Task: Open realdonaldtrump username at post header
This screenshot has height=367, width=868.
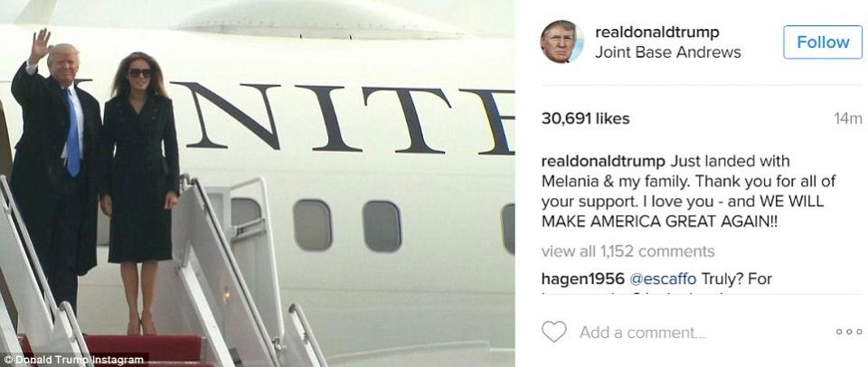Action: [x=657, y=33]
